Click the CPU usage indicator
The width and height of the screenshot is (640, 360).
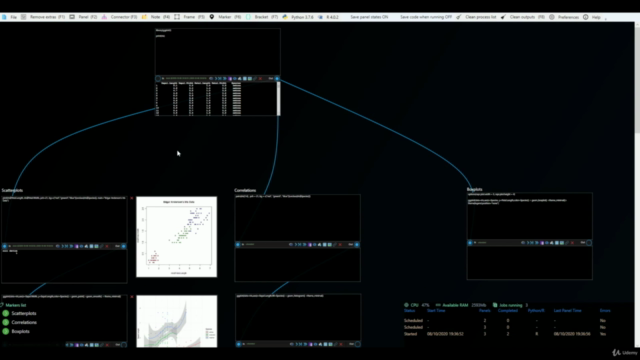(416, 305)
